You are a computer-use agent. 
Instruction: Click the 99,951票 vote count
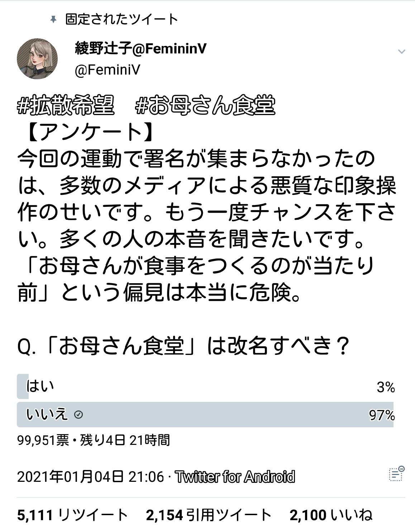[x=43, y=440]
